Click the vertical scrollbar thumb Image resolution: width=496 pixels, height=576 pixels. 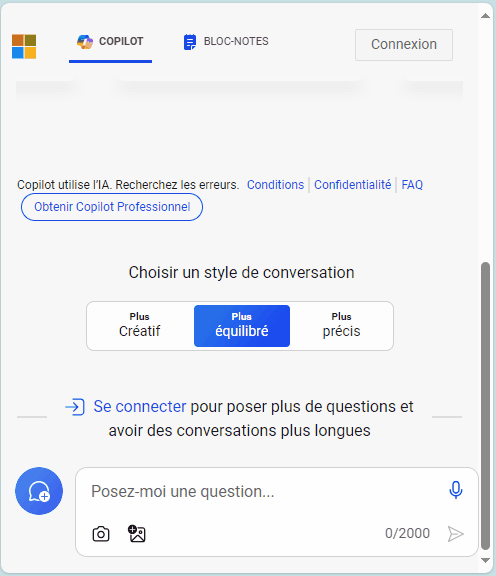[x=486, y=406]
